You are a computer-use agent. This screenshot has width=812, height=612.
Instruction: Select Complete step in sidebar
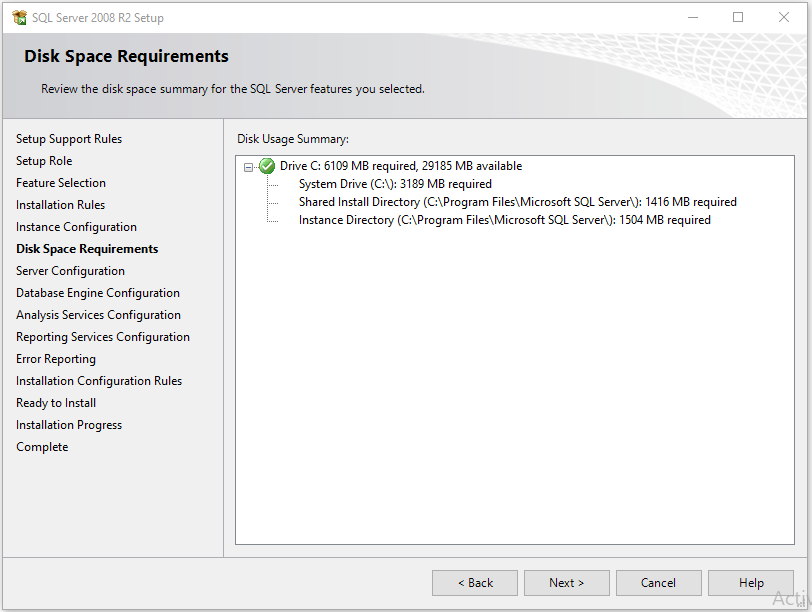[42, 447]
